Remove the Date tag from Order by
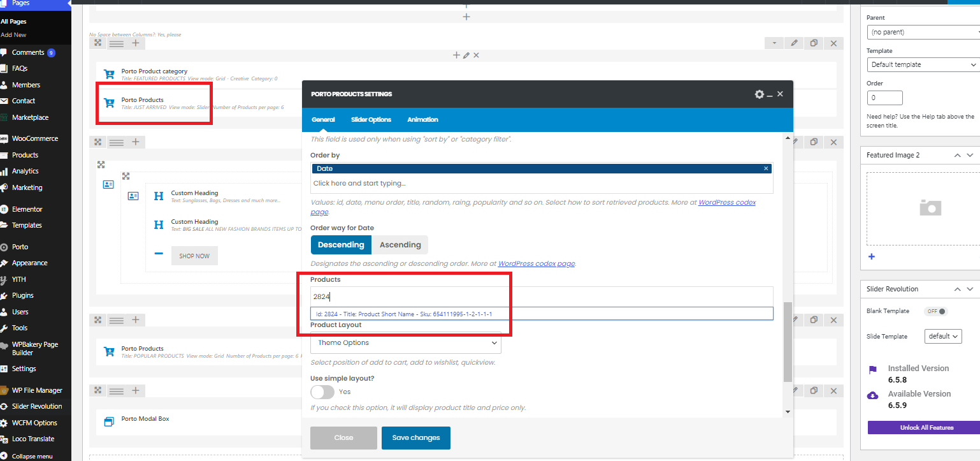980x461 pixels. tap(766, 168)
